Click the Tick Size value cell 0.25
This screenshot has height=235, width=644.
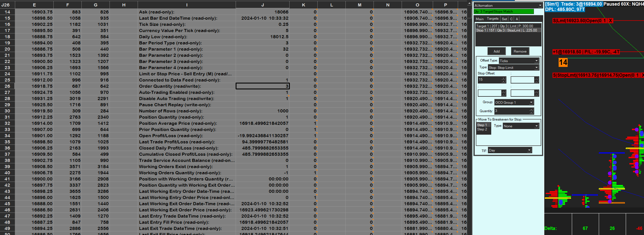tap(263, 24)
